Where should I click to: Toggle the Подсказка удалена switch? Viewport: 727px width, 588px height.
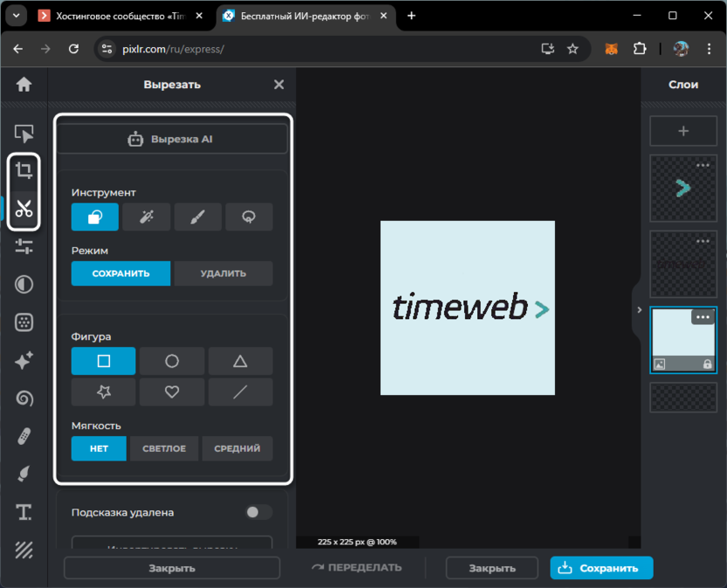click(x=259, y=512)
